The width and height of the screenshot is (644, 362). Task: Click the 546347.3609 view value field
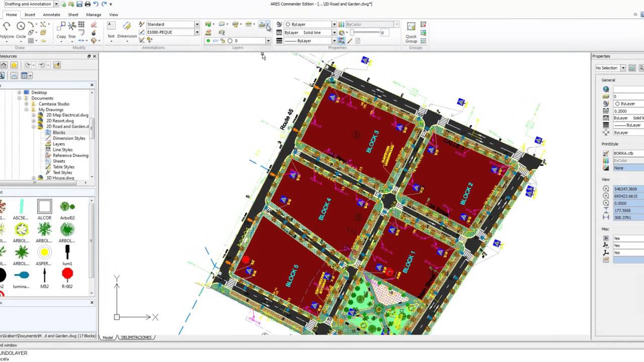click(x=628, y=189)
